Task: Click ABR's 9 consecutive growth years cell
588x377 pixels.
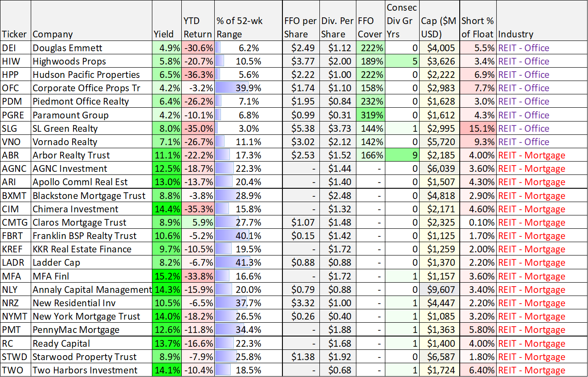Action: 402,155
